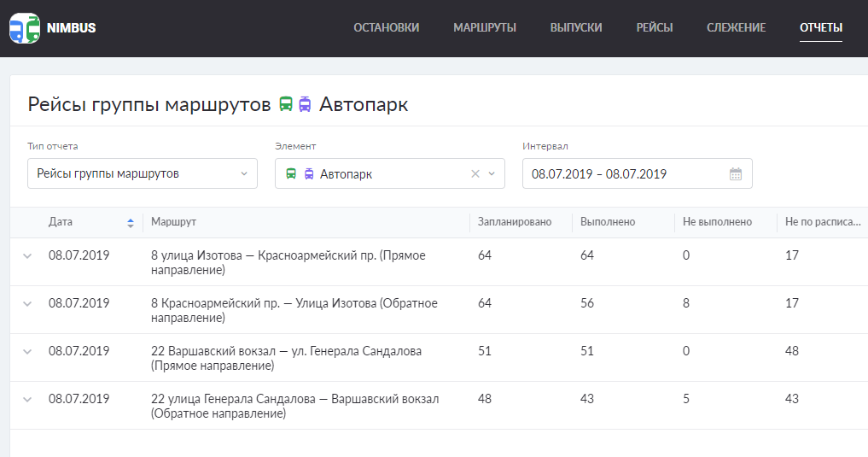The width and height of the screenshot is (868, 457).
Task: Expand the row for 8 улица Изотова route
Action: coord(27,255)
